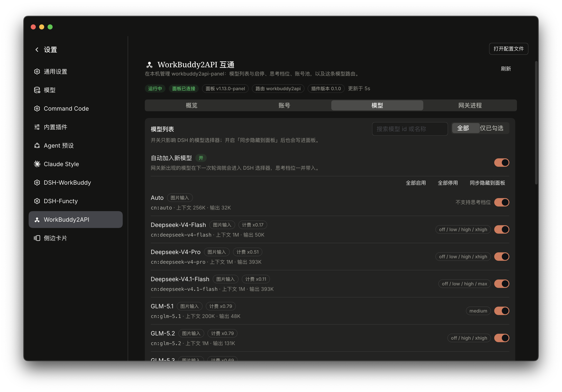The image size is (562, 392).
Task: Open Command Code settings page
Action: point(75,108)
